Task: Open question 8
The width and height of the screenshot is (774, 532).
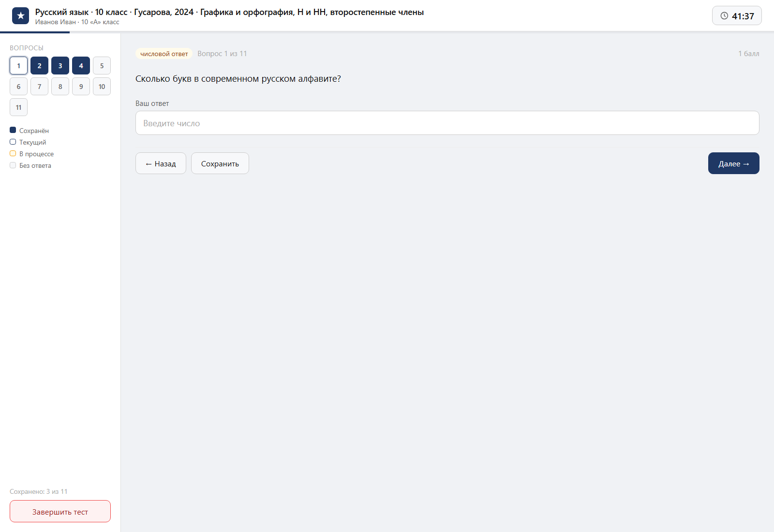Action: point(60,87)
